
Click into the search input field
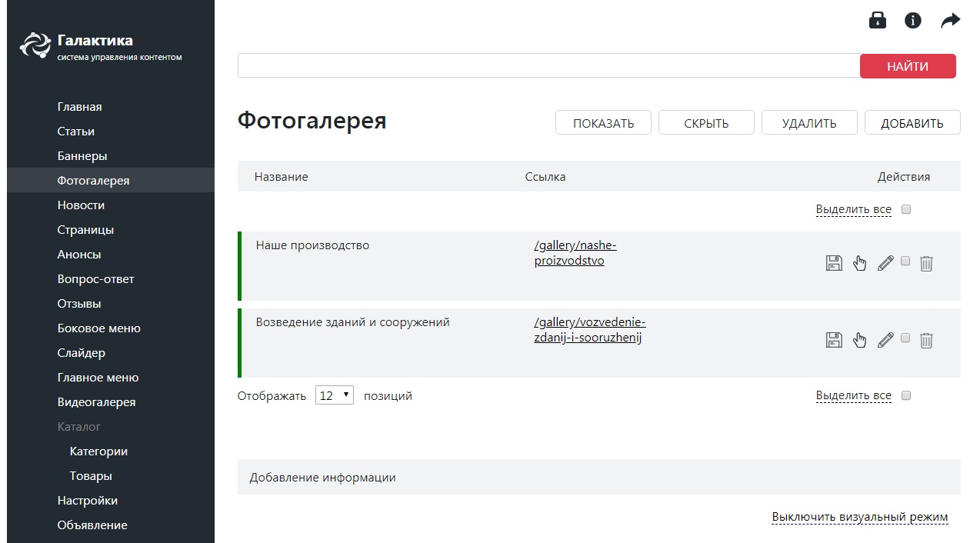coord(548,65)
